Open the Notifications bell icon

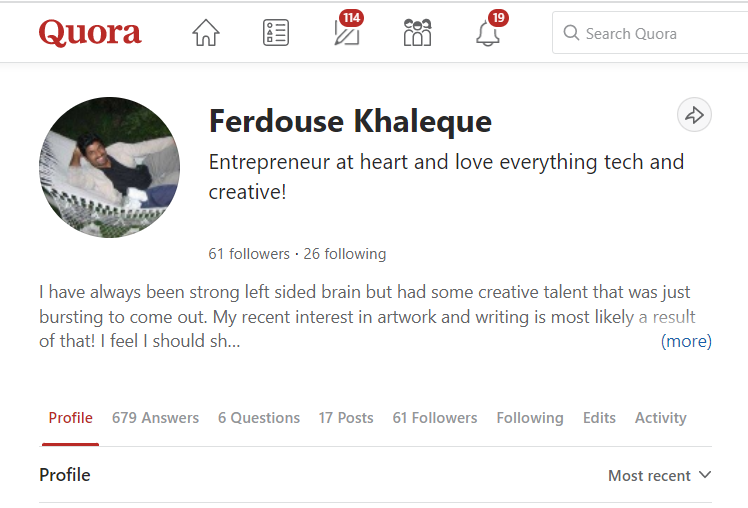point(488,33)
